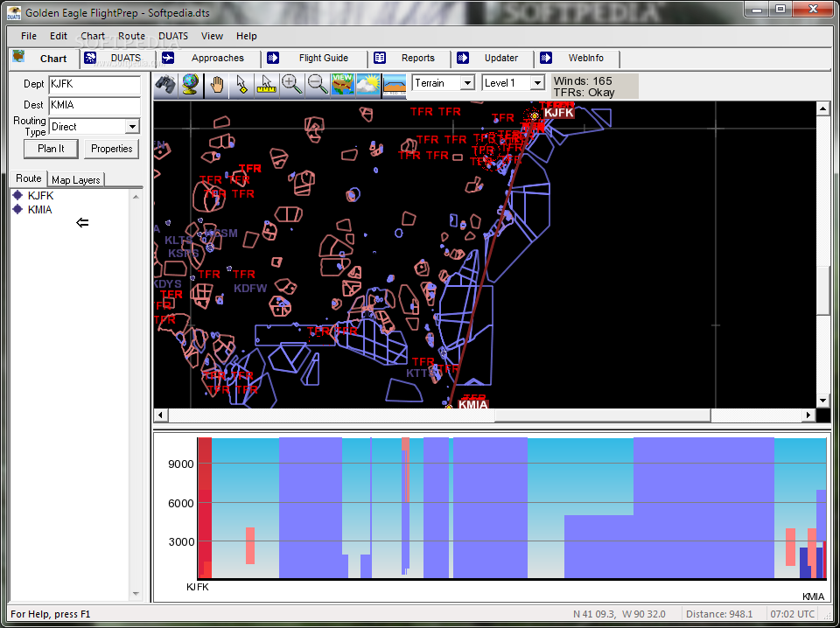Click map scroll left arrow
This screenshot has width=840, height=628.
(161, 415)
